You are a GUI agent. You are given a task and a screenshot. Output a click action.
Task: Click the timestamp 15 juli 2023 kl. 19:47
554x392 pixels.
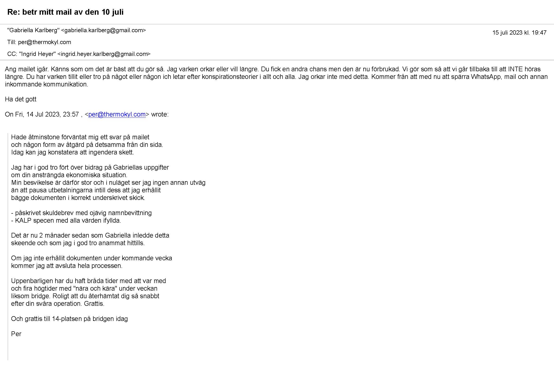(x=519, y=33)
